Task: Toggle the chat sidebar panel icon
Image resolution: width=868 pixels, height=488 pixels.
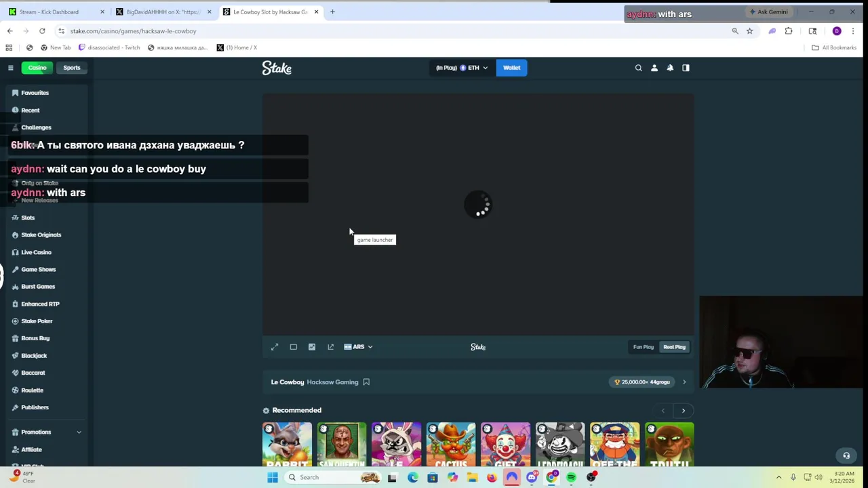Action: click(x=686, y=68)
